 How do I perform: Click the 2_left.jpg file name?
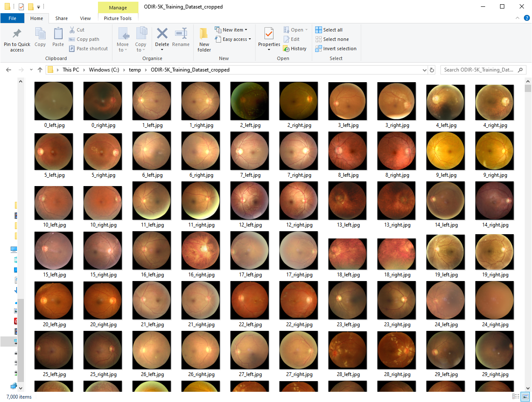coord(250,125)
